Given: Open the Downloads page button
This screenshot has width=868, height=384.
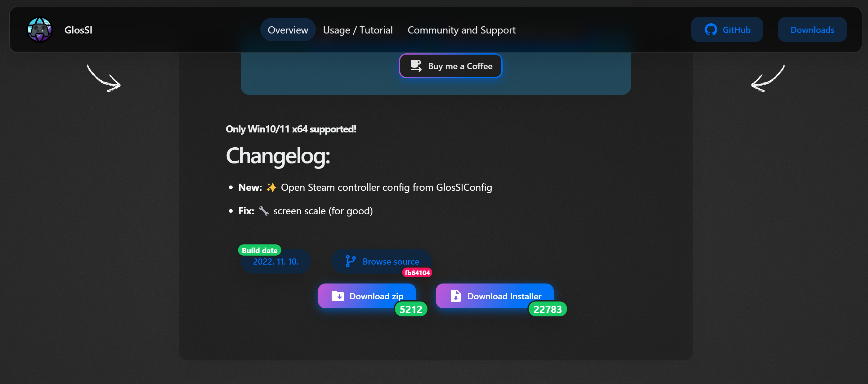Looking at the screenshot, I should click(812, 30).
